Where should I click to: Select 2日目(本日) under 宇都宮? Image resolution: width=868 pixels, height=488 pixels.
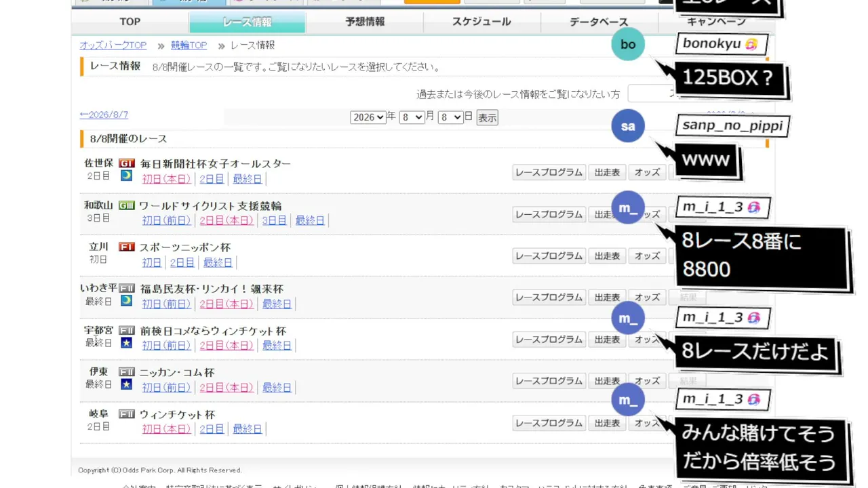[x=226, y=345]
